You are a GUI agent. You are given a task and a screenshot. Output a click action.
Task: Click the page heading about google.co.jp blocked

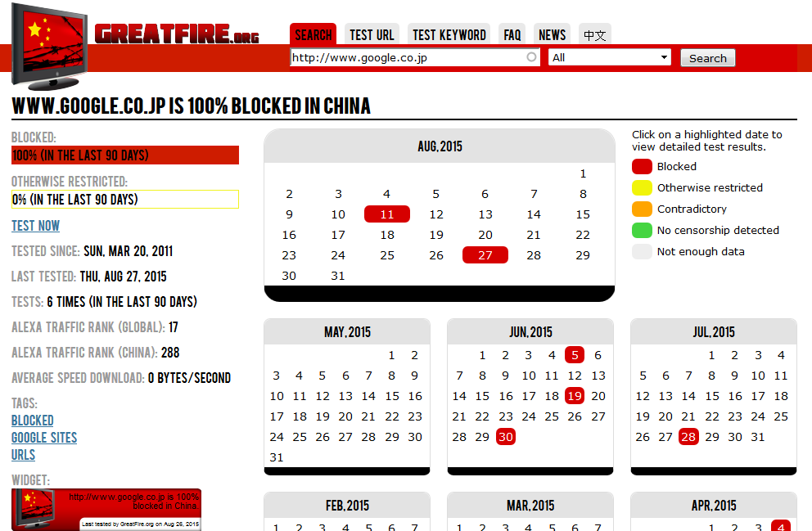(x=191, y=106)
